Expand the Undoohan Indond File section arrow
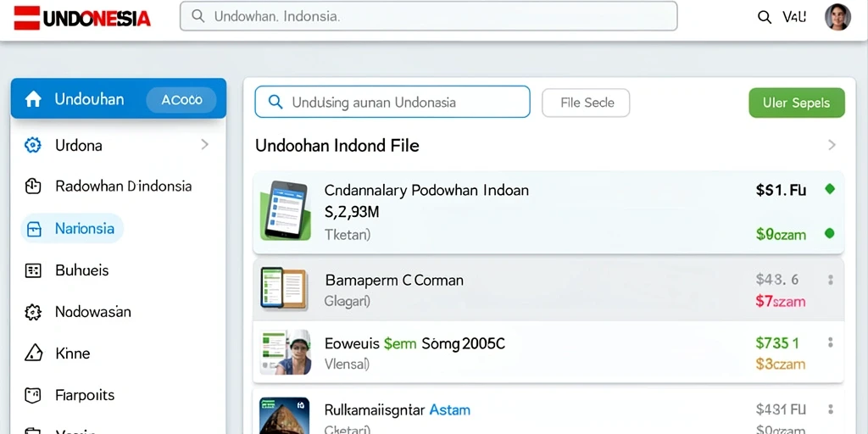 [832, 145]
